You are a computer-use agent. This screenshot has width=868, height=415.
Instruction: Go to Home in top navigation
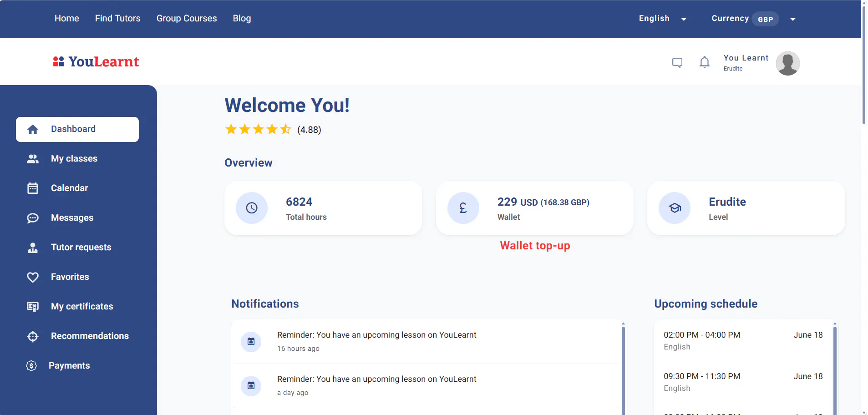tap(67, 19)
